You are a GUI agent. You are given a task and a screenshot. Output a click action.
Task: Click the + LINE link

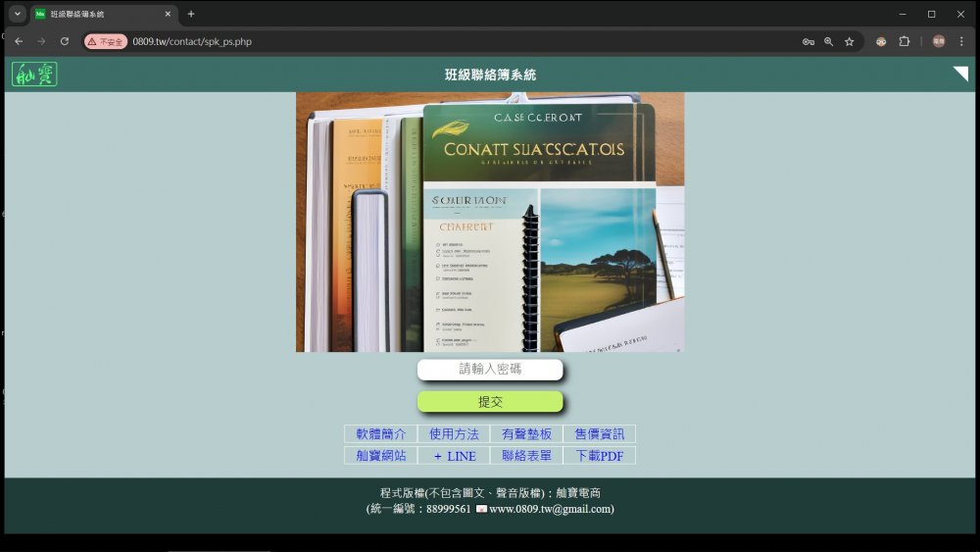click(454, 456)
